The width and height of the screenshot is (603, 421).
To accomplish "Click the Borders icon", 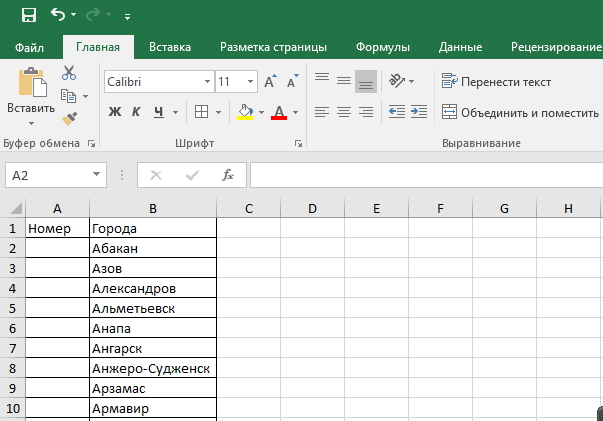I will (x=202, y=112).
